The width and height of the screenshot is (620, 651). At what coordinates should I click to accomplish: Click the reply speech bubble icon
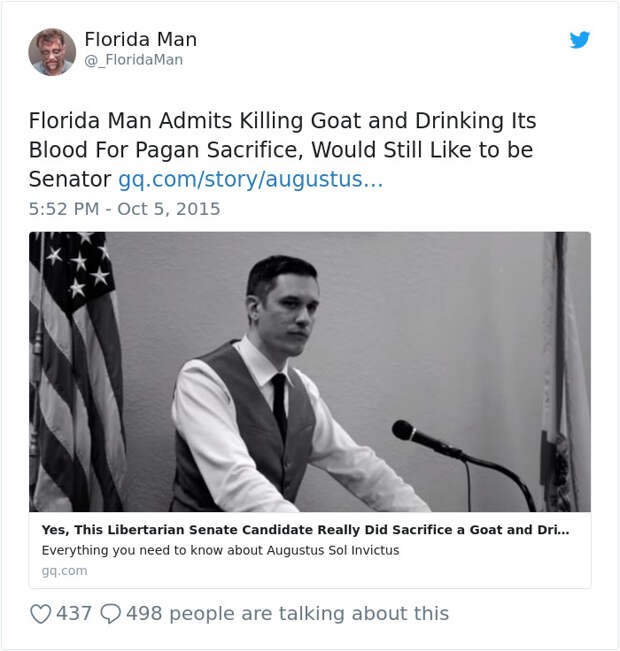coord(112,613)
